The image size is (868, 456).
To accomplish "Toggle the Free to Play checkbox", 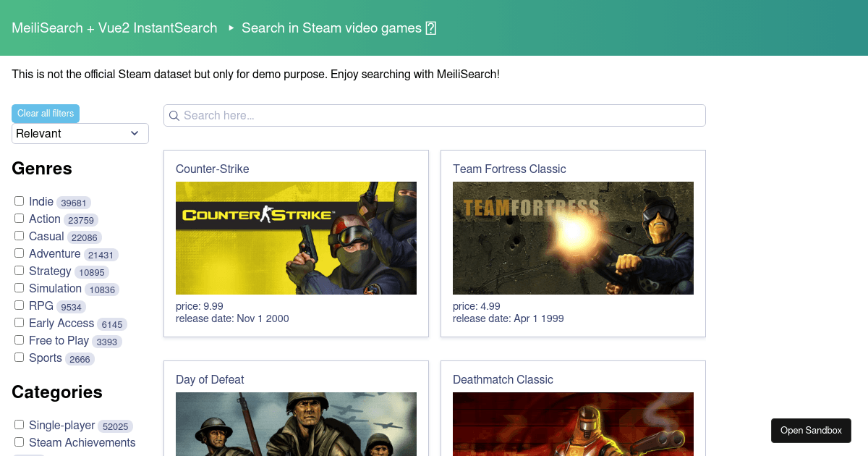I will coord(20,340).
